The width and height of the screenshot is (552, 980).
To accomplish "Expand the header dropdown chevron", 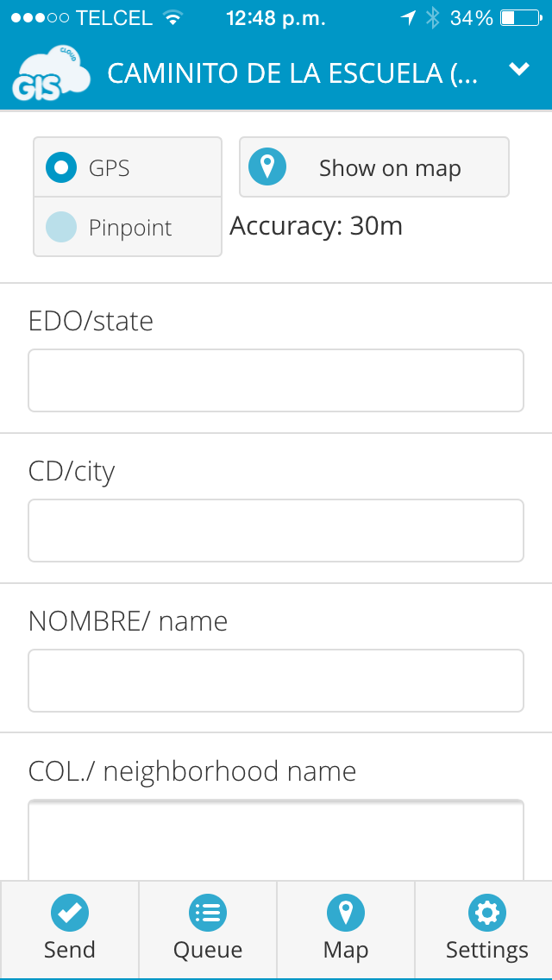I will tap(518, 70).
